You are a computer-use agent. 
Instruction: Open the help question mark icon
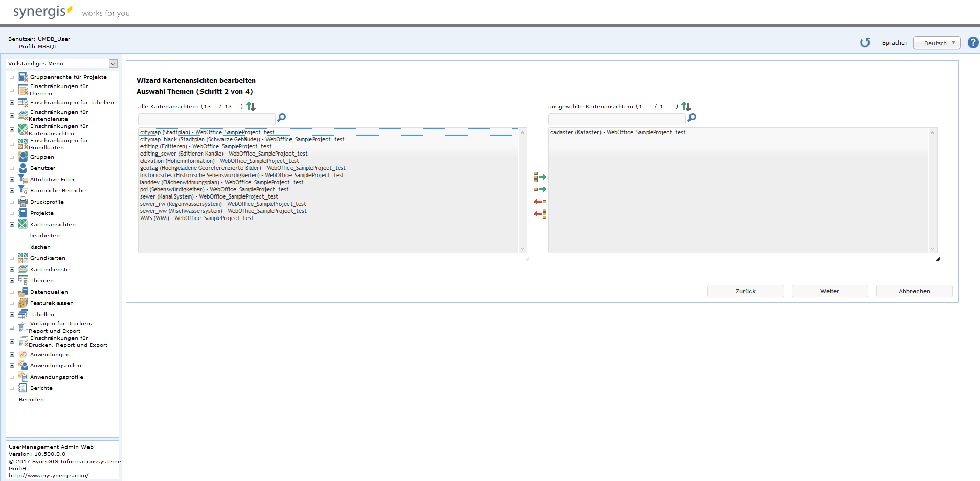pyautogui.click(x=973, y=43)
